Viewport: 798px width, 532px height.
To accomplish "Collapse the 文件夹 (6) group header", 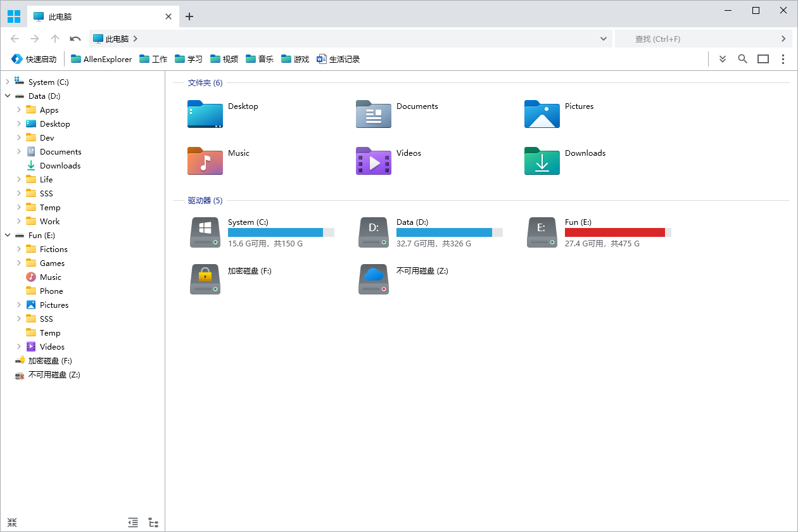I will [205, 82].
